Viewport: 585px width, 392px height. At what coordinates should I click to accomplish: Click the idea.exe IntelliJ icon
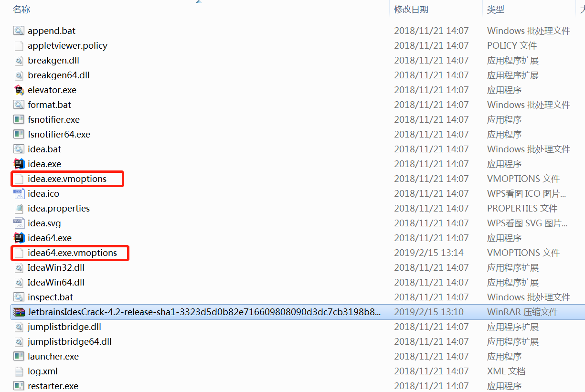click(19, 164)
